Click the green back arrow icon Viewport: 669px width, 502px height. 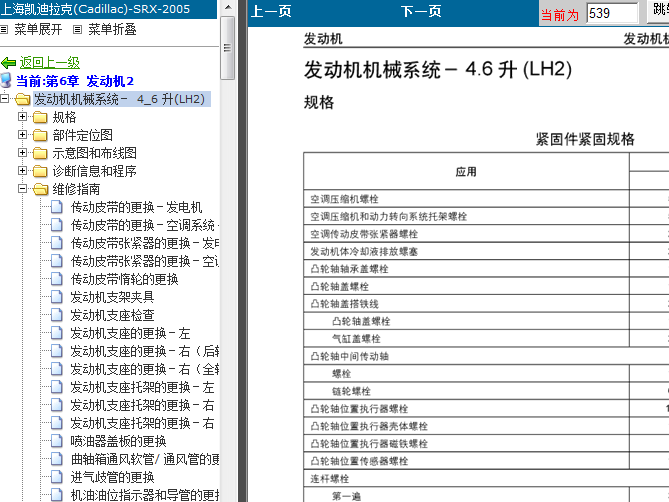(9, 63)
